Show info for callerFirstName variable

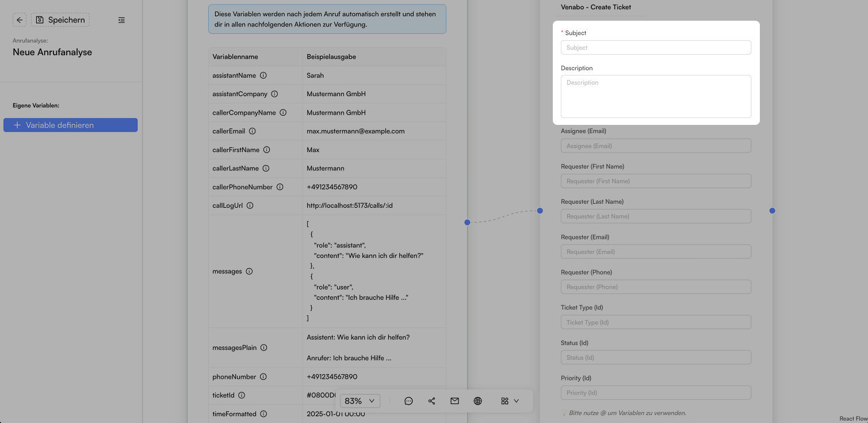coord(266,150)
